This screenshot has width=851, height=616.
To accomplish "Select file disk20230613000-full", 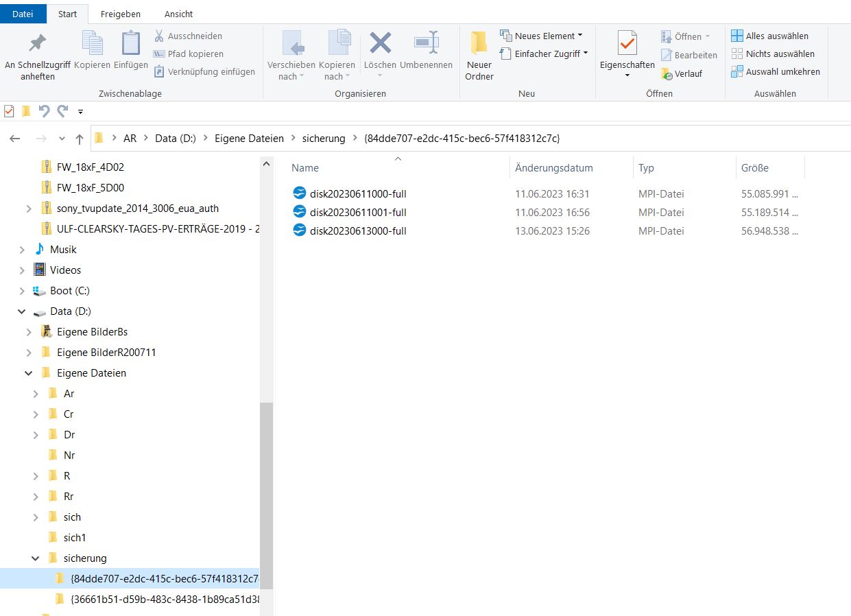I will (358, 230).
